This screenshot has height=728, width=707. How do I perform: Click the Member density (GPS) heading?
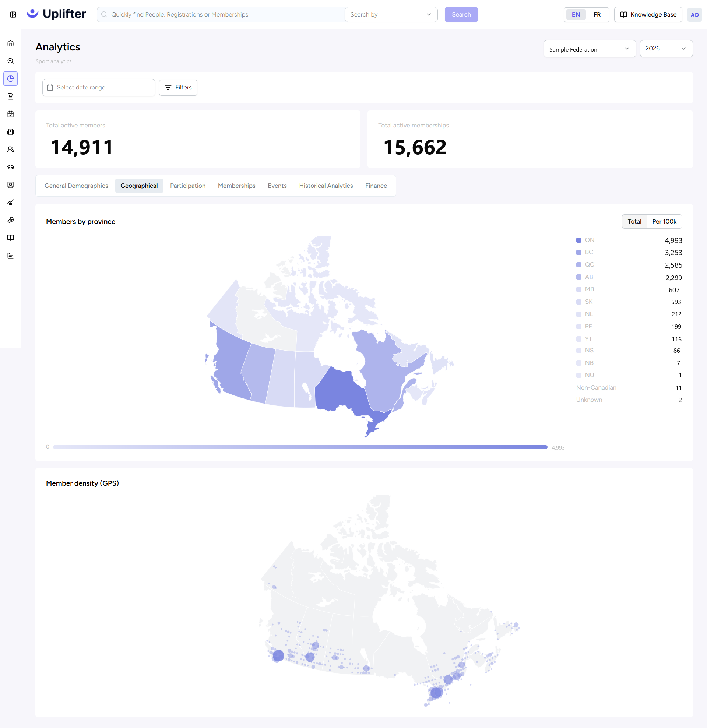coord(82,483)
